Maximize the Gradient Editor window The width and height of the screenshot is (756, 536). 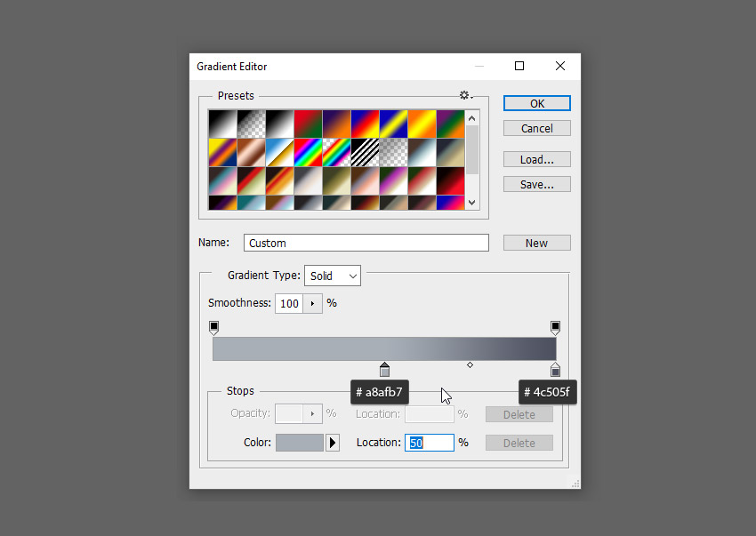(x=519, y=66)
